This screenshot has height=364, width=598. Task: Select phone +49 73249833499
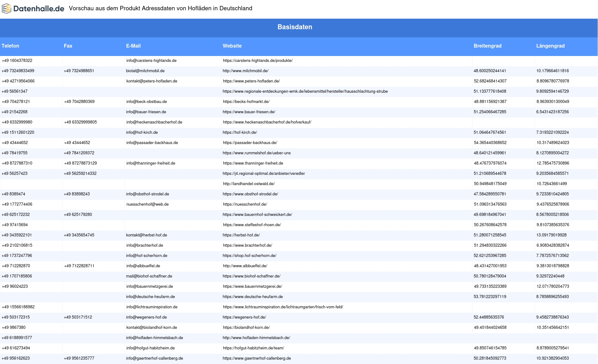(18, 71)
